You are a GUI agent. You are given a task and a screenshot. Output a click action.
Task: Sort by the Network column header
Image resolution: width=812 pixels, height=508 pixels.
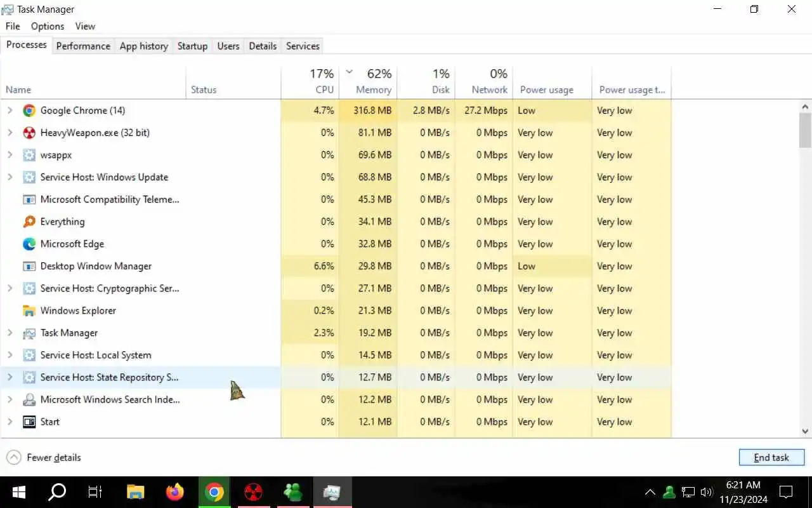[484, 81]
